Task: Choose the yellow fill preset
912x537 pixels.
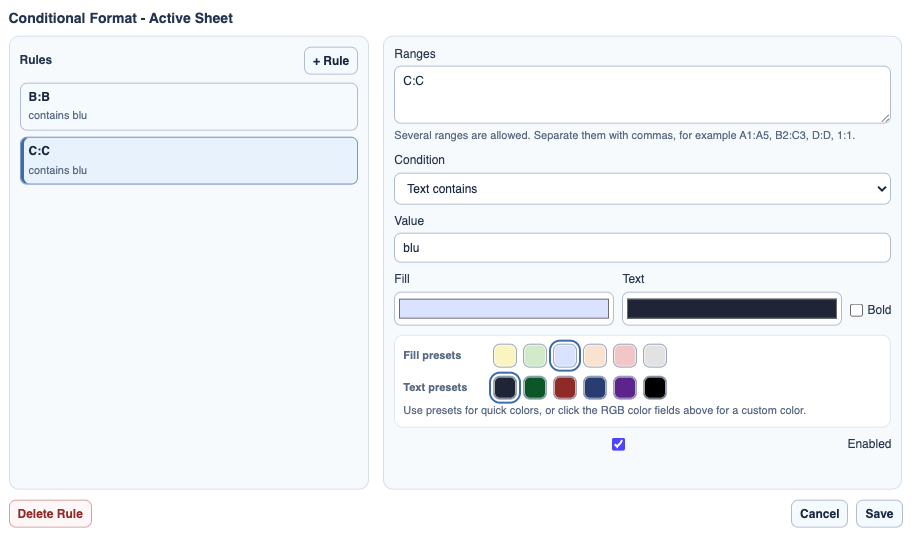Action: click(504, 355)
